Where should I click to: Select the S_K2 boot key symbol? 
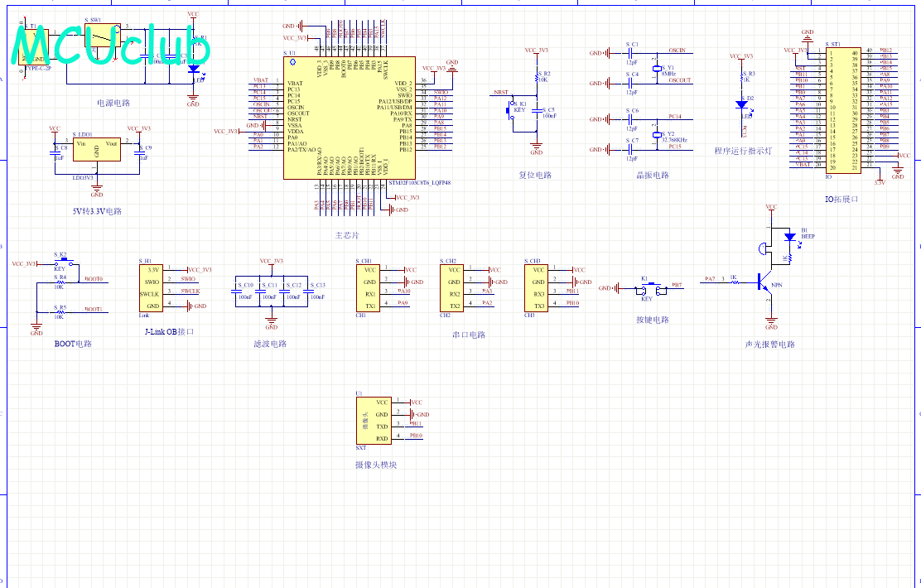point(64,263)
